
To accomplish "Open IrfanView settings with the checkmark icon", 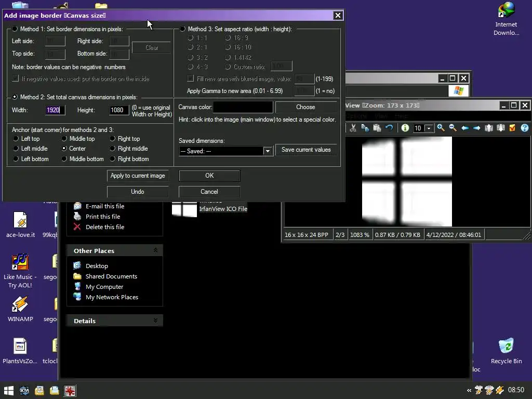I will (x=512, y=128).
